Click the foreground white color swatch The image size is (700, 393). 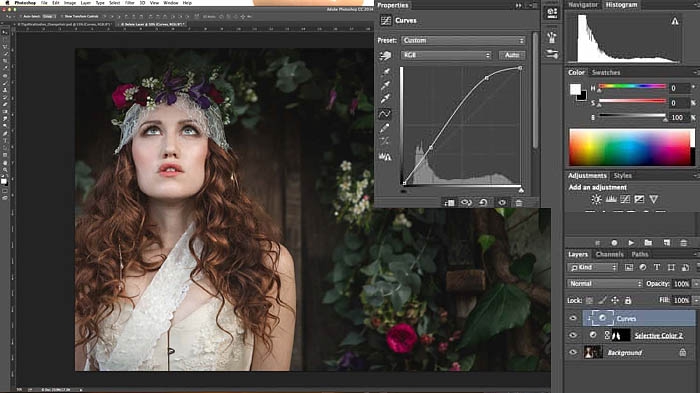575,89
